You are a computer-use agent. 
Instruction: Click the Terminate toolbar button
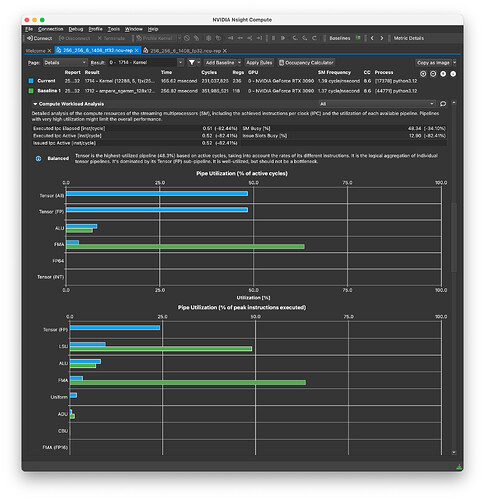coord(111,38)
